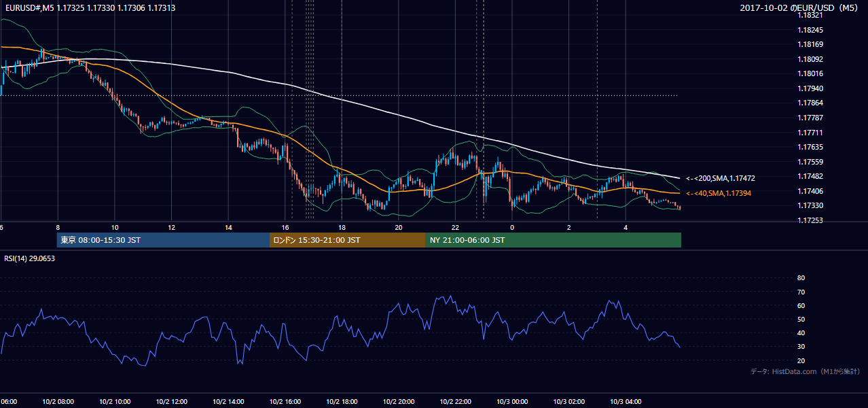Click RSI scale value 80
Image resolution: width=868 pixels, height=408 pixels.
tap(801, 278)
